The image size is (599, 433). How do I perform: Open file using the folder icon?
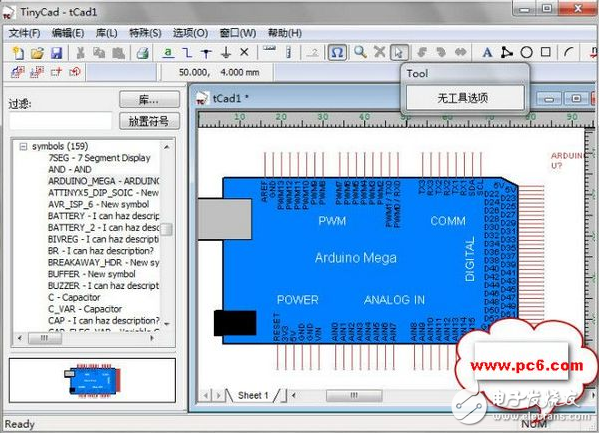37,52
